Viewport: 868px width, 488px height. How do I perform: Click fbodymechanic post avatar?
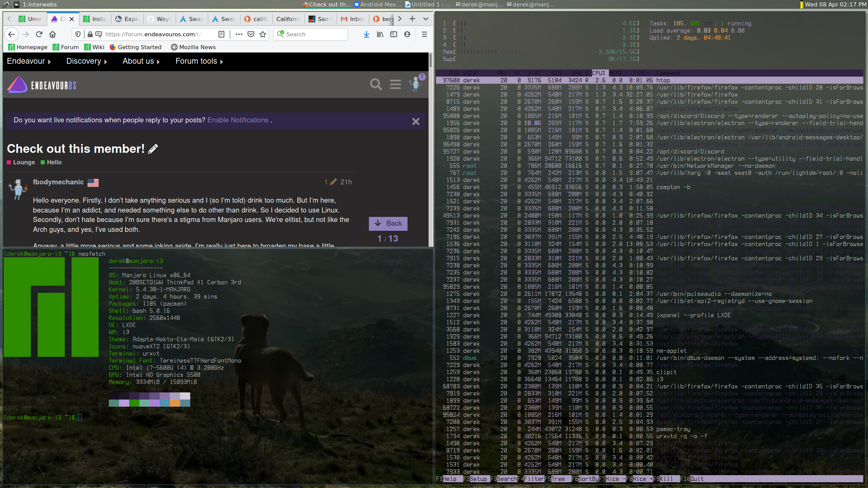[18, 189]
